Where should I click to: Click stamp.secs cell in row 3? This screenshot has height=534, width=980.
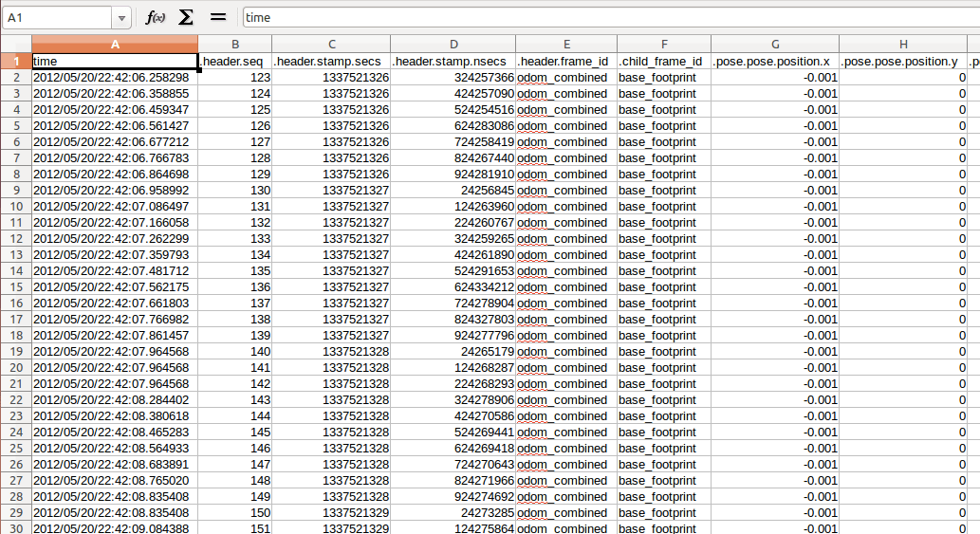point(331,94)
